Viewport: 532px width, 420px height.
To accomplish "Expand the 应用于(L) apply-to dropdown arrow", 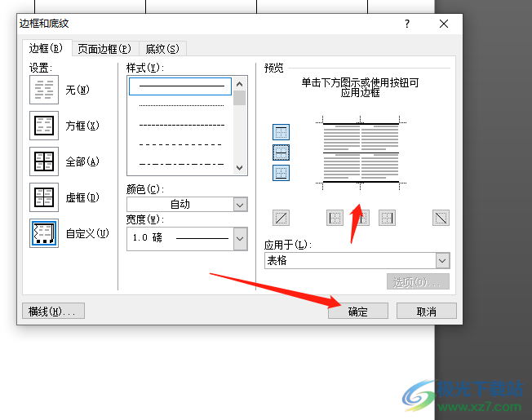I will point(442,261).
